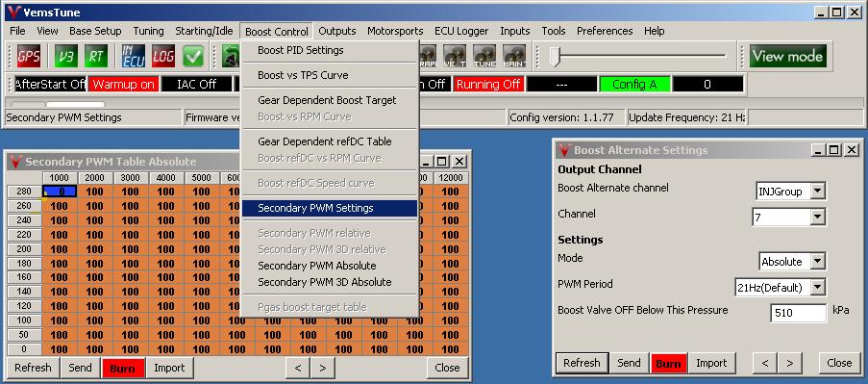Open the Channel dropdown showing 7
Image resolution: width=868 pixels, height=384 pixels.
coord(818,218)
